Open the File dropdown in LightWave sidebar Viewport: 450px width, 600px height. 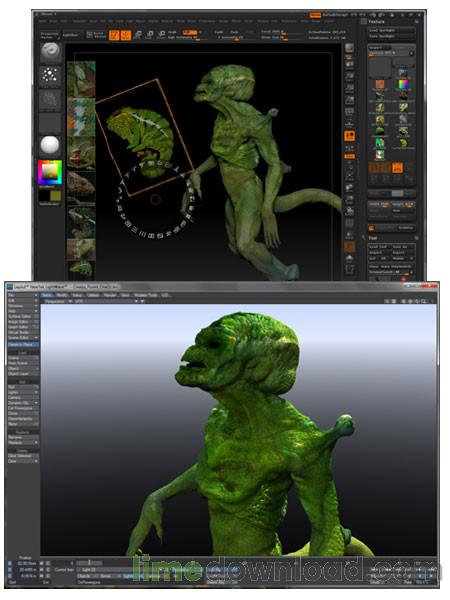pos(23,295)
